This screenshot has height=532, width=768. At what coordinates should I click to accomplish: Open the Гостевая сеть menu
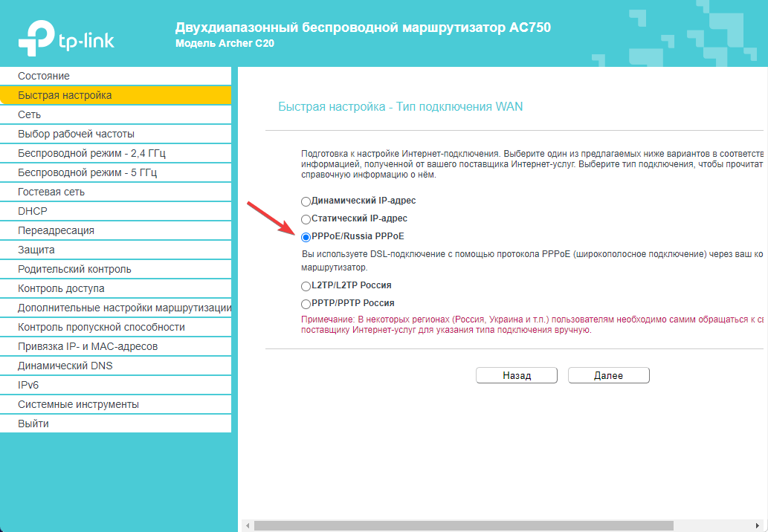pos(51,192)
